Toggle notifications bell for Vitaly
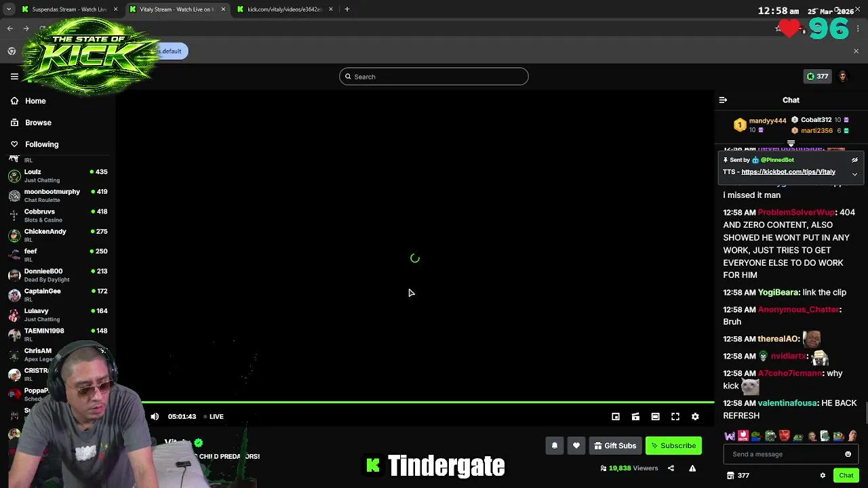868x488 pixels. coord(554,446)
